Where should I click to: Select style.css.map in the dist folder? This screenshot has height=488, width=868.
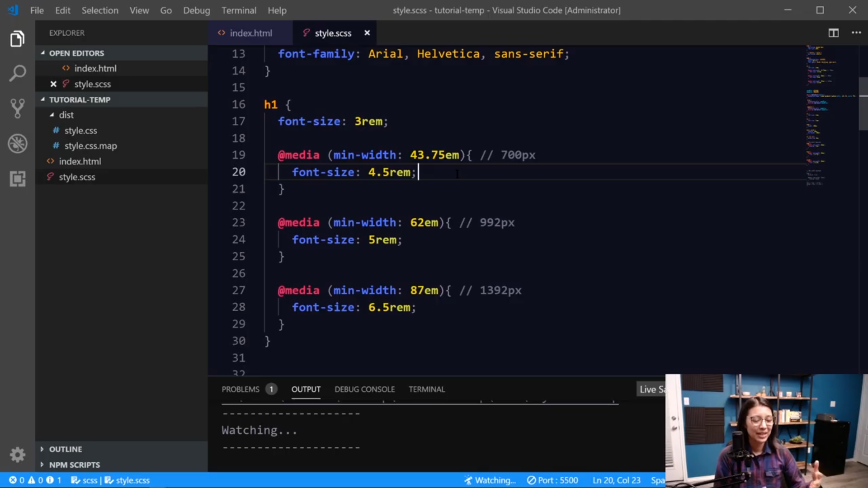coord(90,145)
